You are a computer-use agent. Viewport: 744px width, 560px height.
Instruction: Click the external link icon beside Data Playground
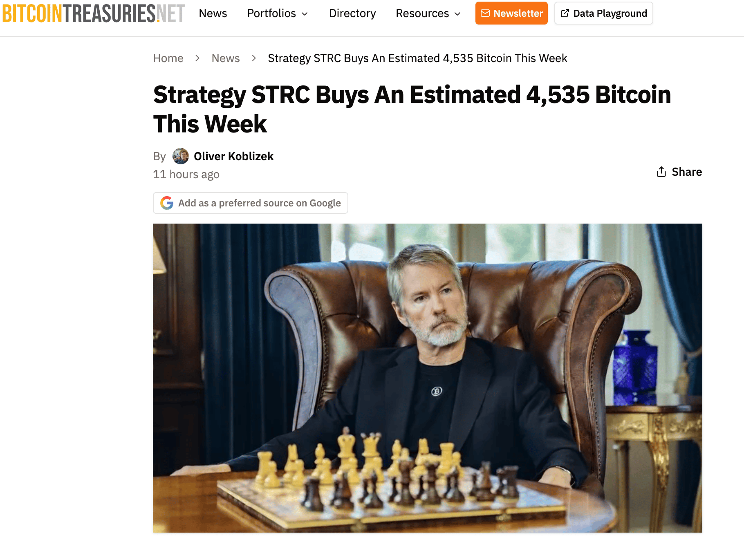(565, 13)
